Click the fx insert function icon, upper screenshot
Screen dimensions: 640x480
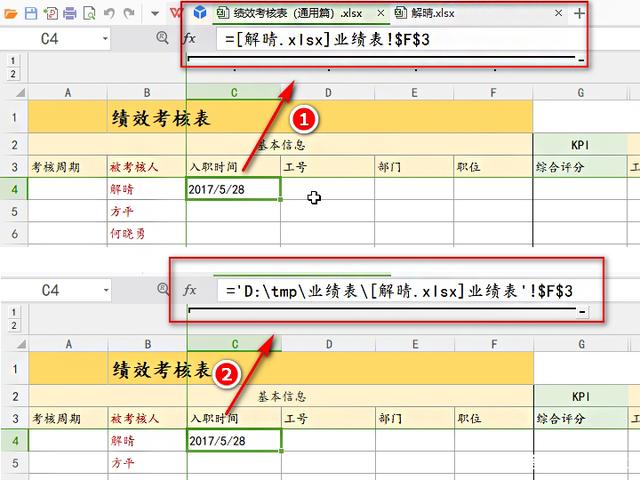pyautogui.click(x=189, y=39)
